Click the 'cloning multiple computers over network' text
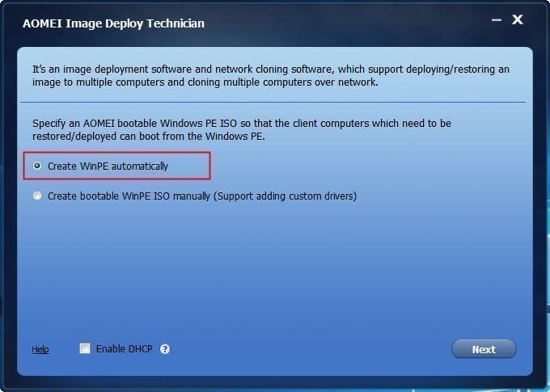 point(283,82)
